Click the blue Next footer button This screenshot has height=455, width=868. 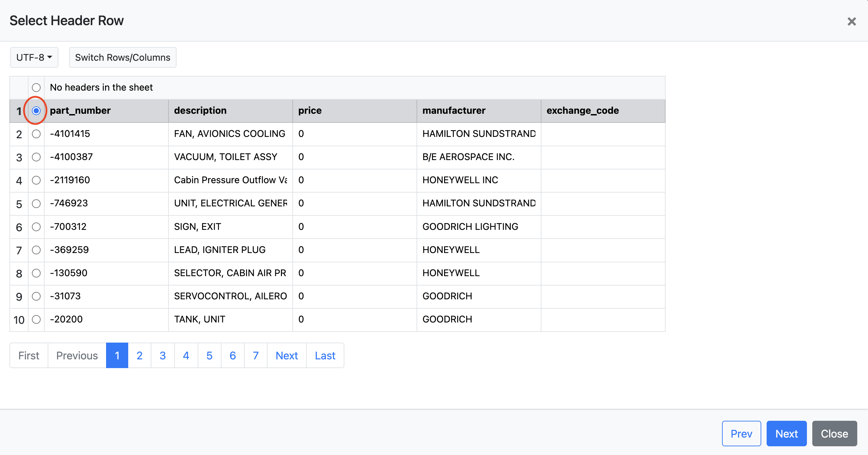coord(786,433)
